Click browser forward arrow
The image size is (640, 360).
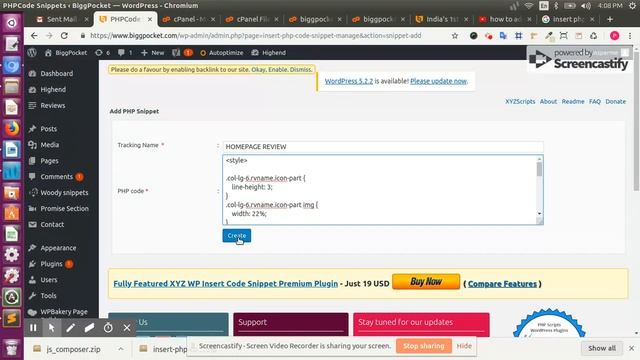click(x=49, y=36)
